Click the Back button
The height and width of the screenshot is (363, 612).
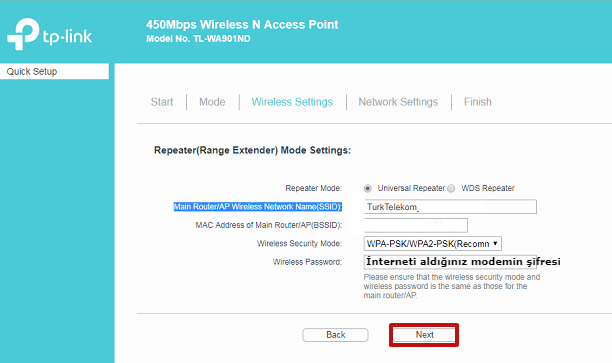[x=335, y=335]
